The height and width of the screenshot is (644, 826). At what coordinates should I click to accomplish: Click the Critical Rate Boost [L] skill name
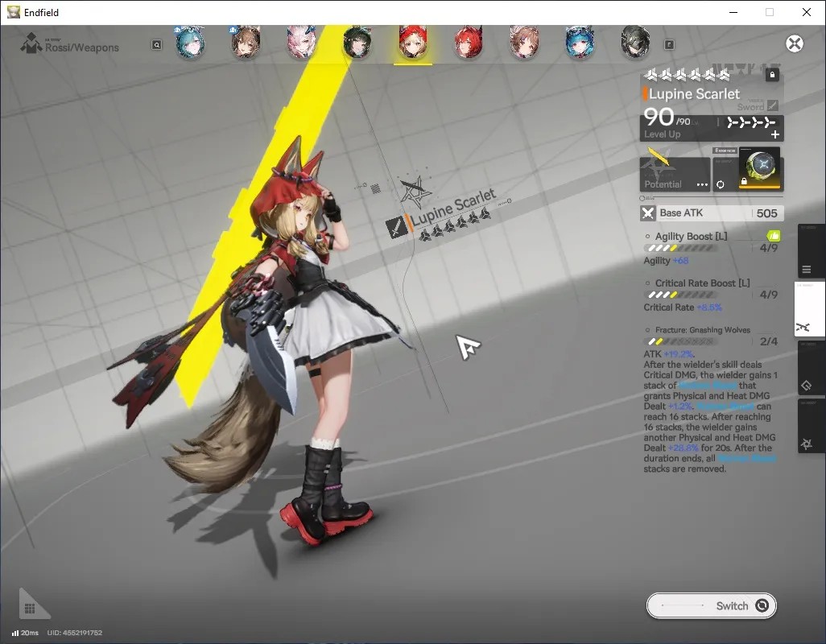coord(702,283)
